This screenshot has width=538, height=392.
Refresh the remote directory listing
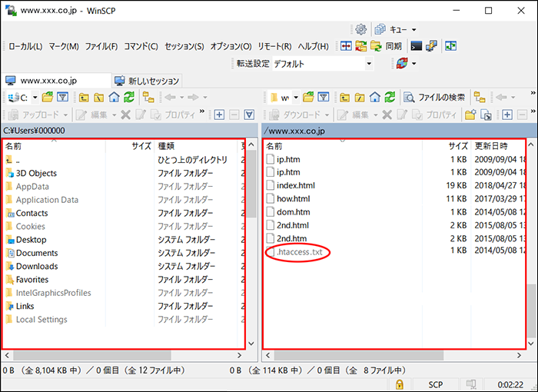390,98
